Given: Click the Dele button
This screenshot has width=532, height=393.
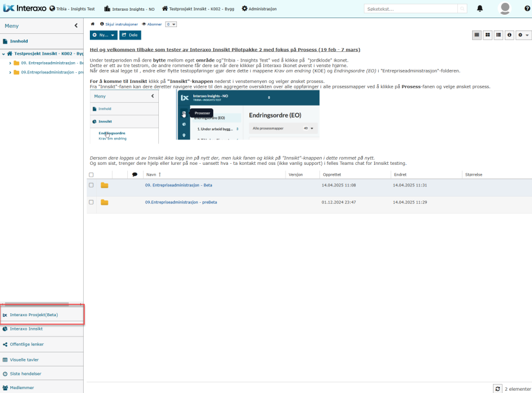Looking at the screenshot, I should [130, 35].
